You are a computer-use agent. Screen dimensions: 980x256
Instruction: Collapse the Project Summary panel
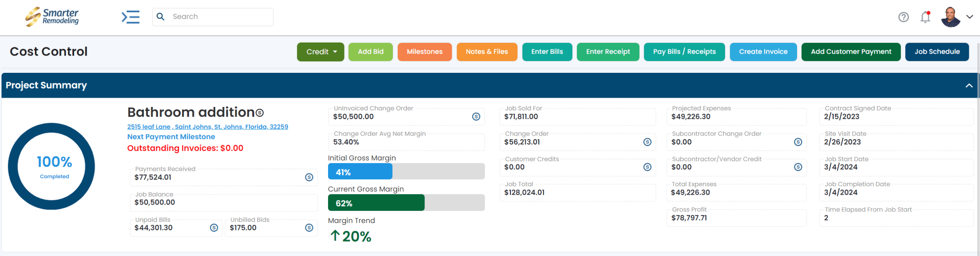969,85
